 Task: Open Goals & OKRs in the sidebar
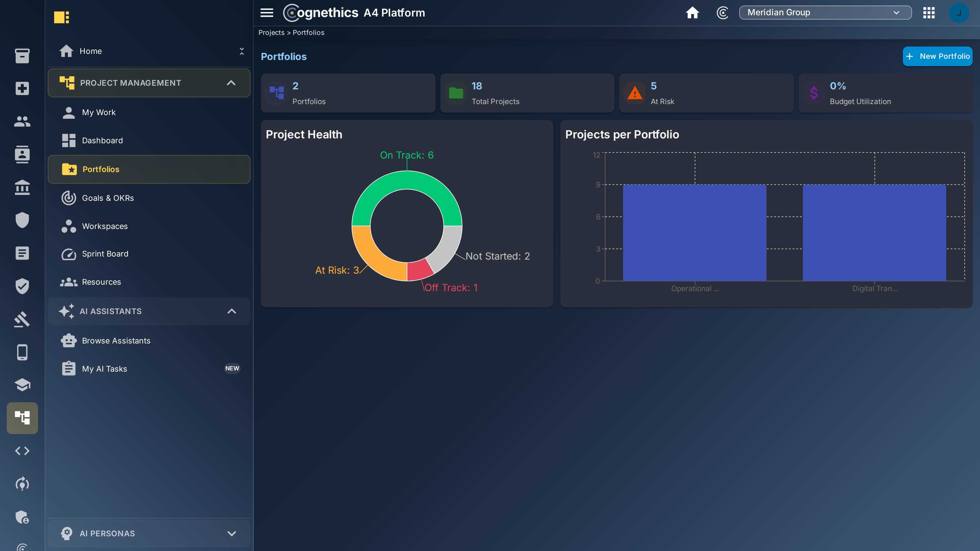pos(149,198)
